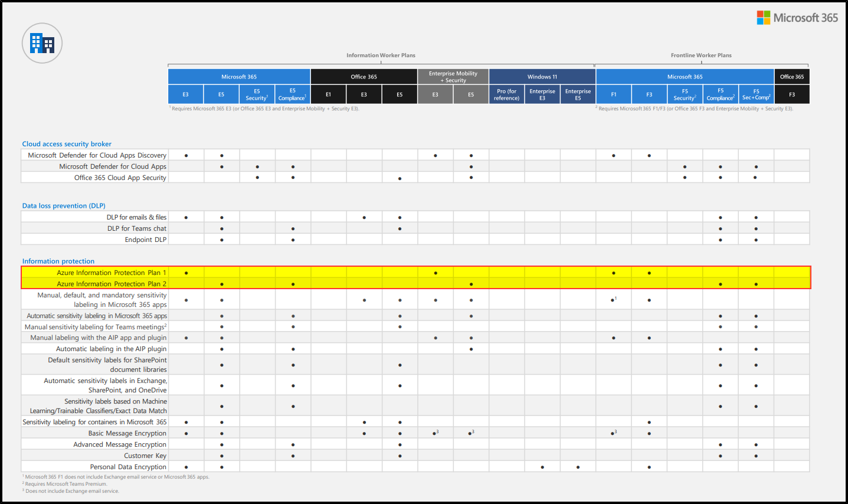Click Microsoft 365 header under Information Worker Plans
The image size is (848, 504).
[239, 77]
